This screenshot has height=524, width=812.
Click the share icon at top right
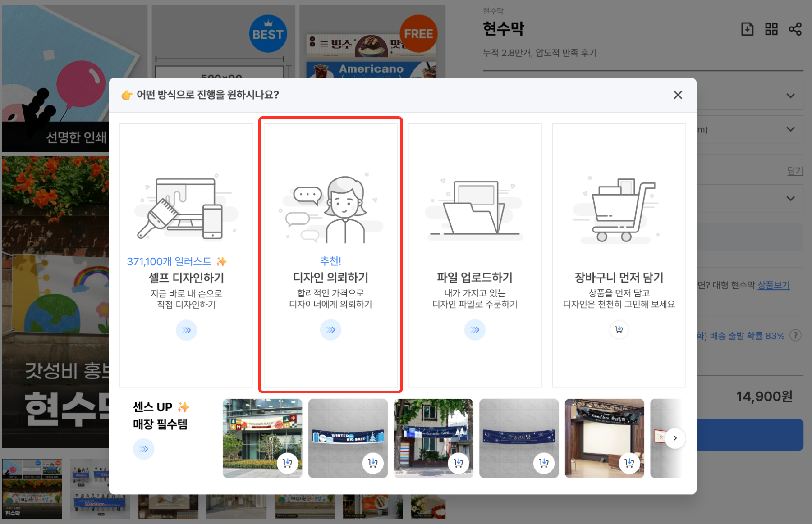tap(795, 29)
